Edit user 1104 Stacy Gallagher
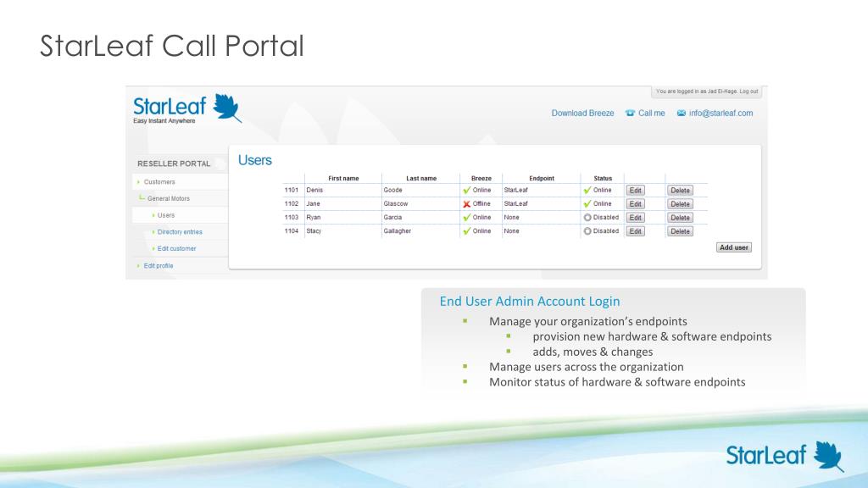Viewport: 868px width, 488px height. 636,231
